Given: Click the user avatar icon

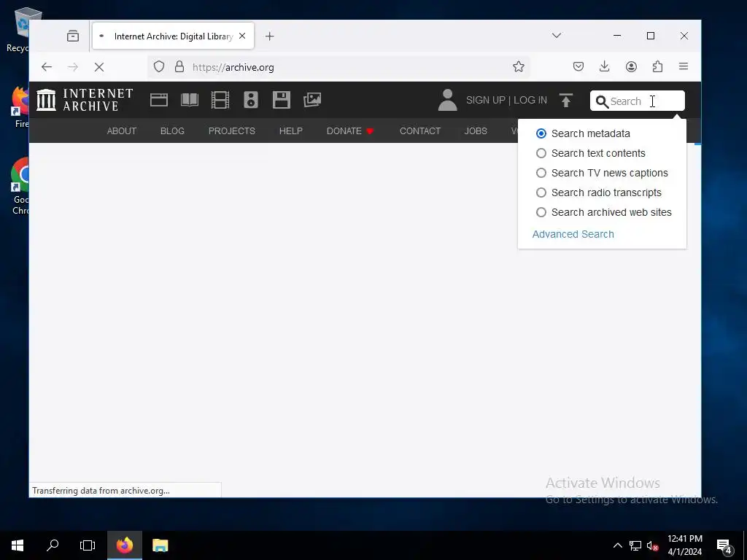Looking at the screenshot, I should [x=447, y=100].
